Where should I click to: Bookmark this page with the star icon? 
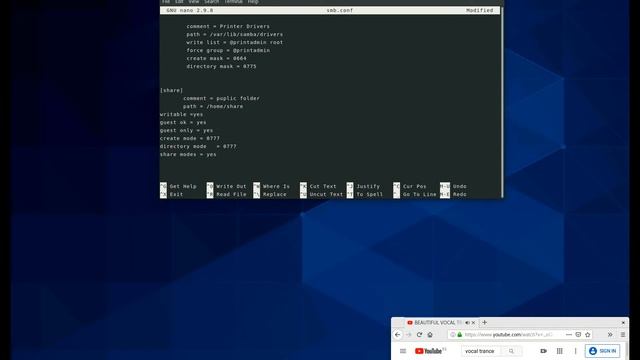tap(588, 335)
